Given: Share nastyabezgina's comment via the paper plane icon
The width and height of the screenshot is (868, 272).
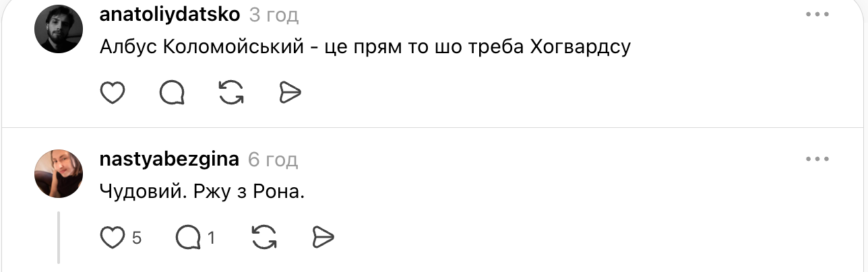Looking at the screenshot, I should click(323, 237).
